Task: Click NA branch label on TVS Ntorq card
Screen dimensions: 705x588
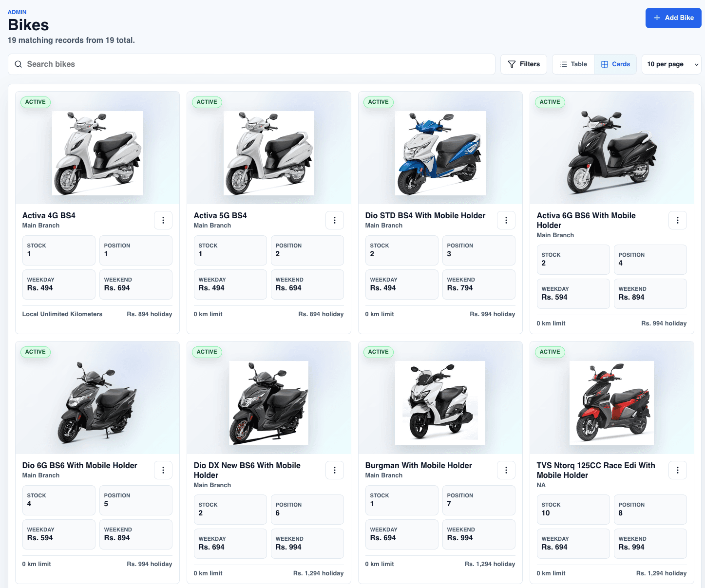Action: tap(541, 485)
